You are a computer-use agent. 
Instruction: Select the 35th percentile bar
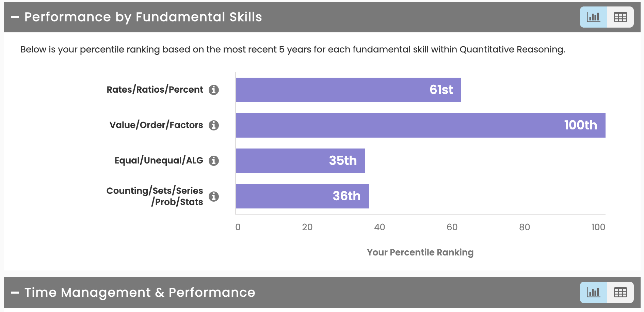pos(300,161)
